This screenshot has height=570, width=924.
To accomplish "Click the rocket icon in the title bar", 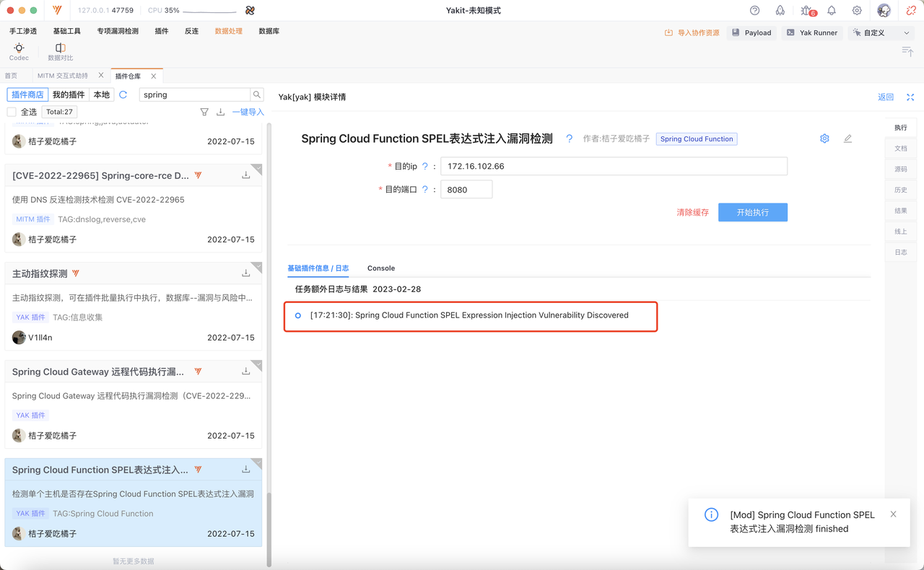I will pyautogui.click(x=780, y=11).
